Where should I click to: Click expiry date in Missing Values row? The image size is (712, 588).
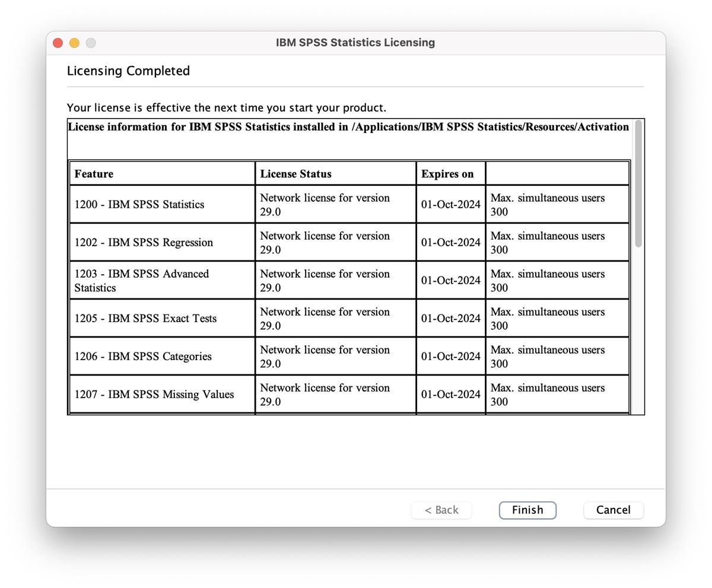point(451,394)
